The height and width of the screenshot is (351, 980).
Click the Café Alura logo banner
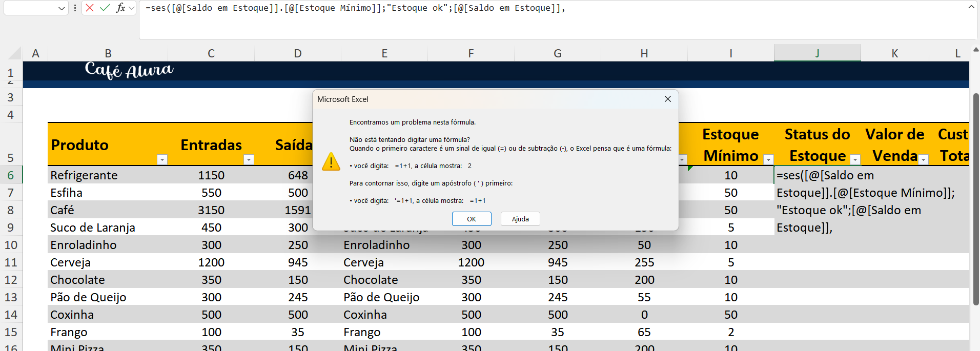pyautogui.click(x=129, y=70)
